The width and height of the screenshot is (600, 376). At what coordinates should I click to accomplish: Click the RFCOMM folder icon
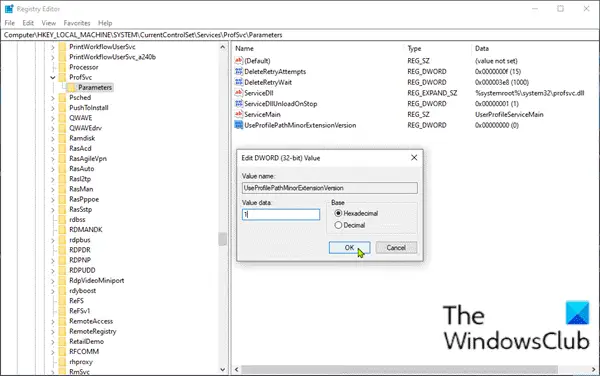pyautogui.click(x=62, y=352)
